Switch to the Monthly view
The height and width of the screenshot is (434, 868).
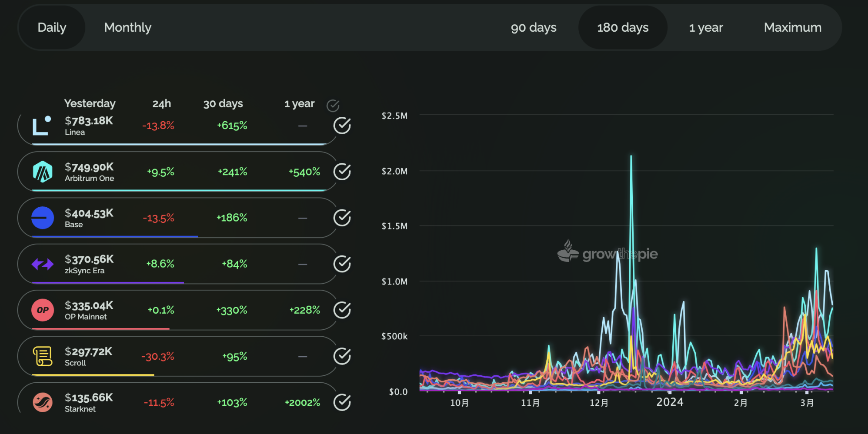(x=127, y=27)
